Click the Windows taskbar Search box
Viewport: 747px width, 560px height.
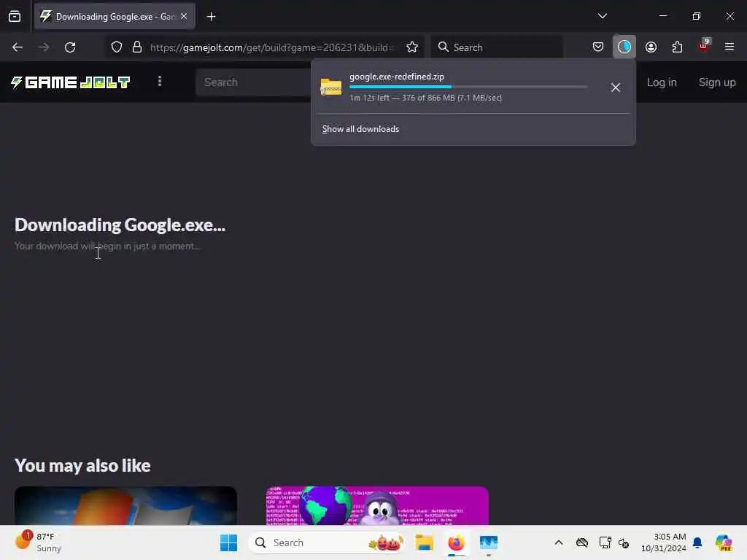[x=327, y=542]
